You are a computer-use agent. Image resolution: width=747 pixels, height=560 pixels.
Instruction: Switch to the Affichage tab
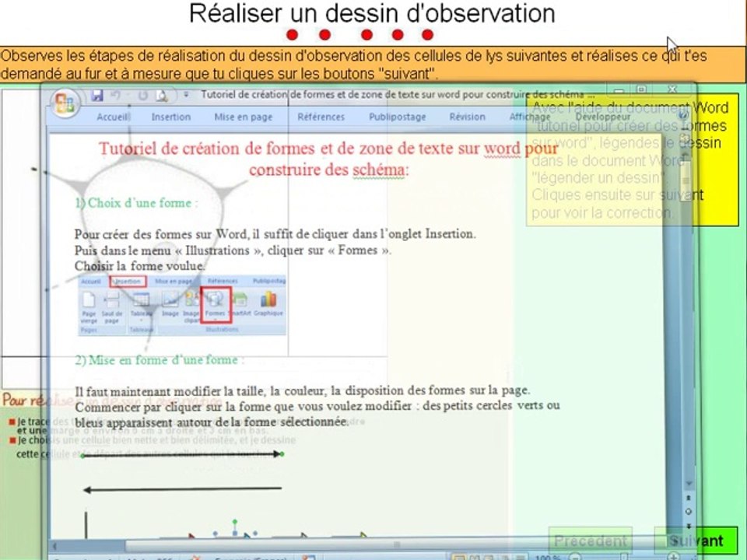tap(530, 117)
